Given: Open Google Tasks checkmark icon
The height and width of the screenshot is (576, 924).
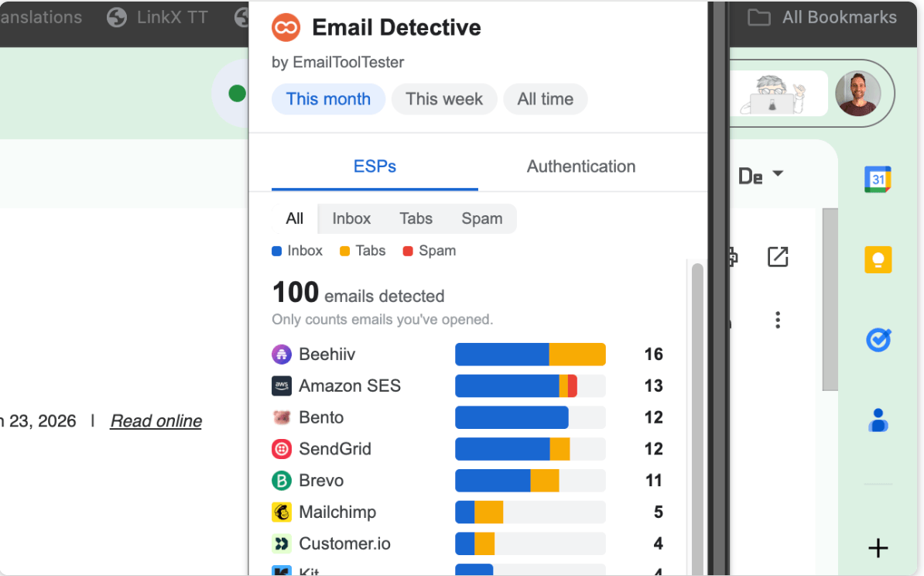Looking at the screenshot, I should (878, 340).
